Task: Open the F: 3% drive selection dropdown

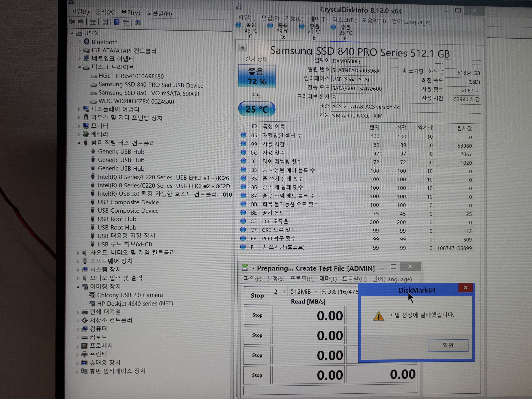Action: [x=339, y=292]
